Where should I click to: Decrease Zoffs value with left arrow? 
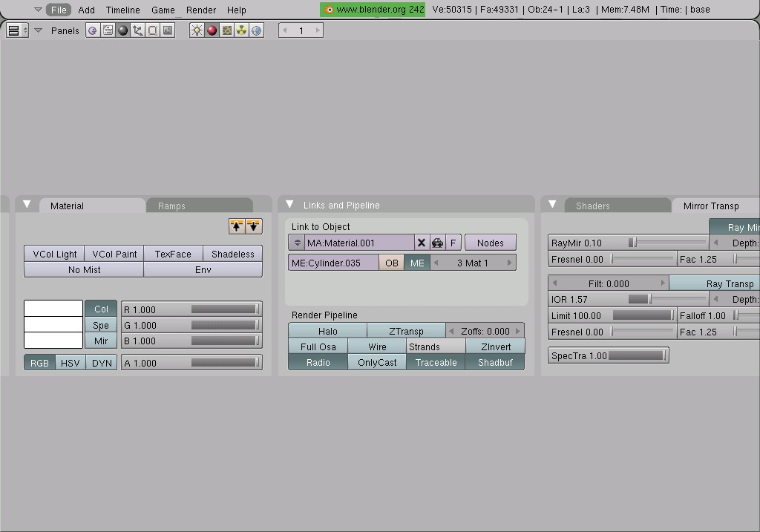click(x=451, y=331)
